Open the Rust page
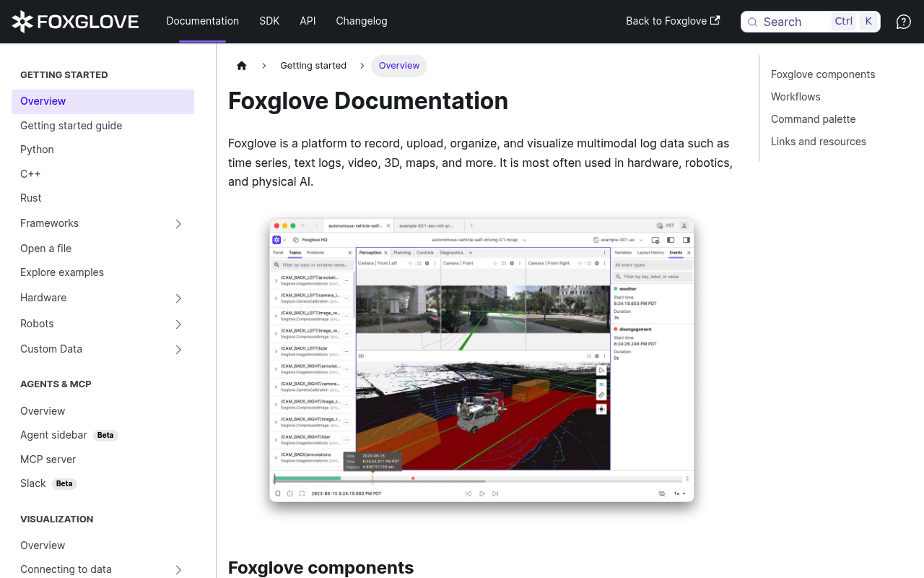The image size is (924, 578). pyautogui.click(x=103, y=198)
